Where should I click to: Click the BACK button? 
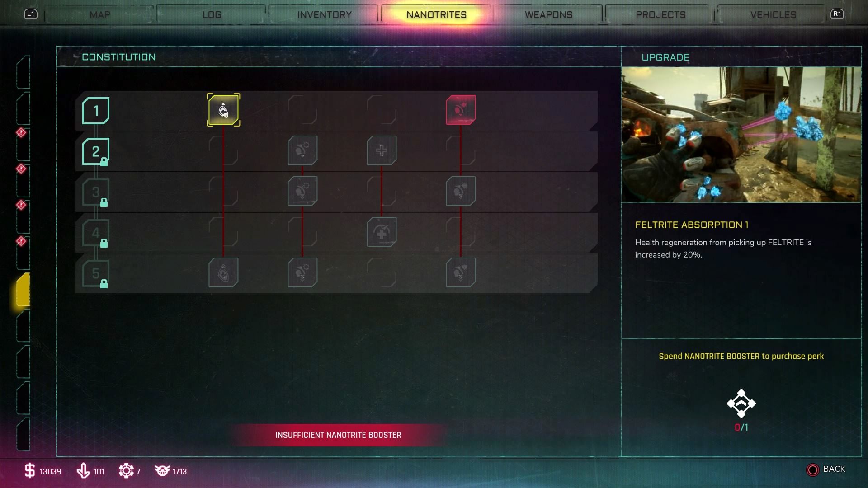(826, 469)
